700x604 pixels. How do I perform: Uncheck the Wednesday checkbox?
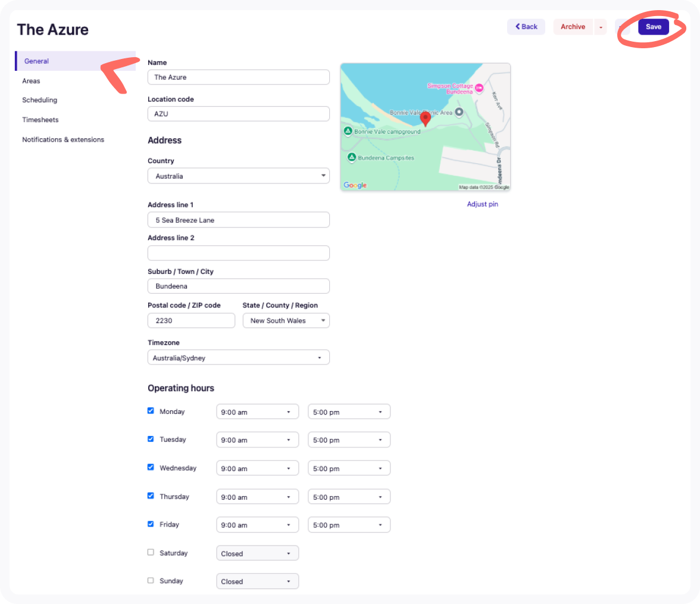tap(151, 468)
